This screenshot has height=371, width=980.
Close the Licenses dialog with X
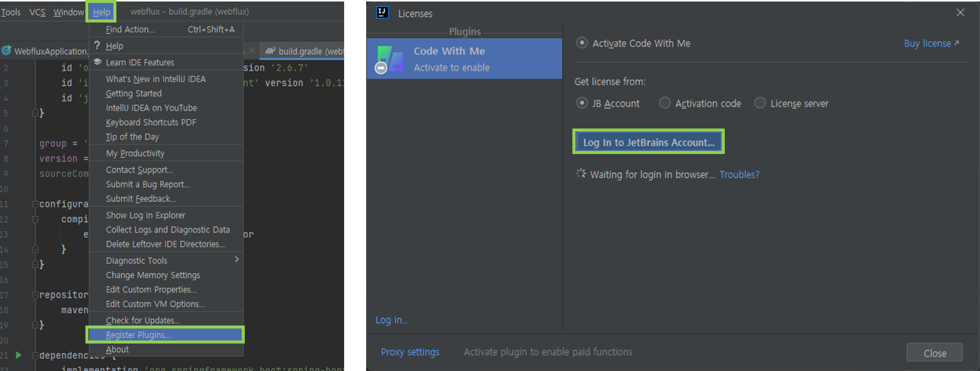(960, 12)
